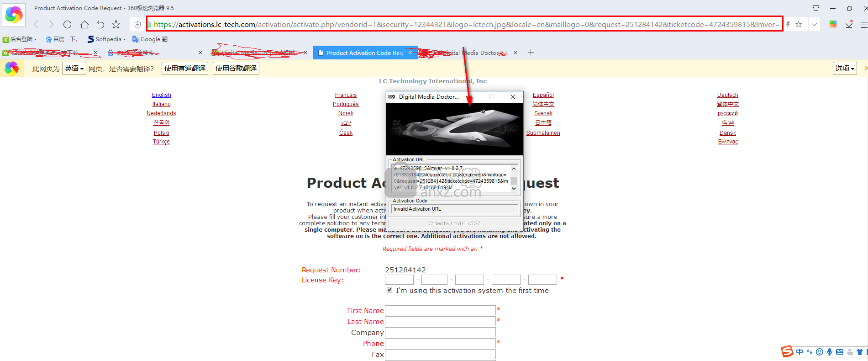The width and height of the screenshot is (868, 361).
Task: Click the Company input field
Action: [x=440, y=332]
